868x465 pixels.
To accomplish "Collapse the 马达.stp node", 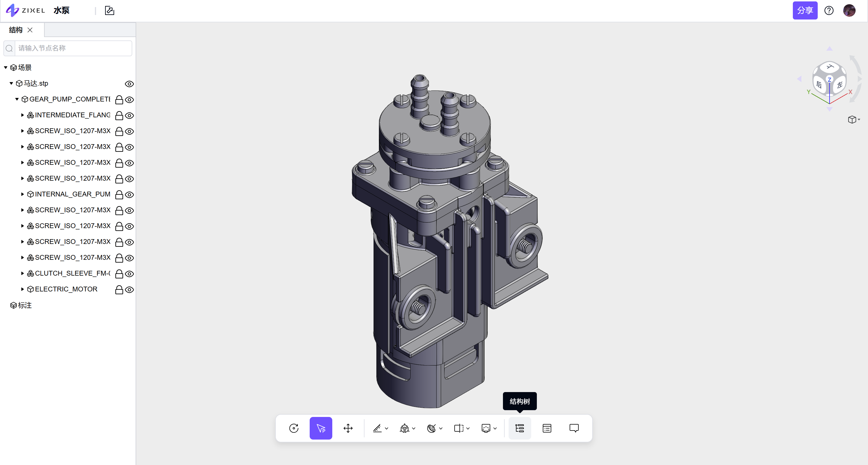I will click(x=12, y=83).
